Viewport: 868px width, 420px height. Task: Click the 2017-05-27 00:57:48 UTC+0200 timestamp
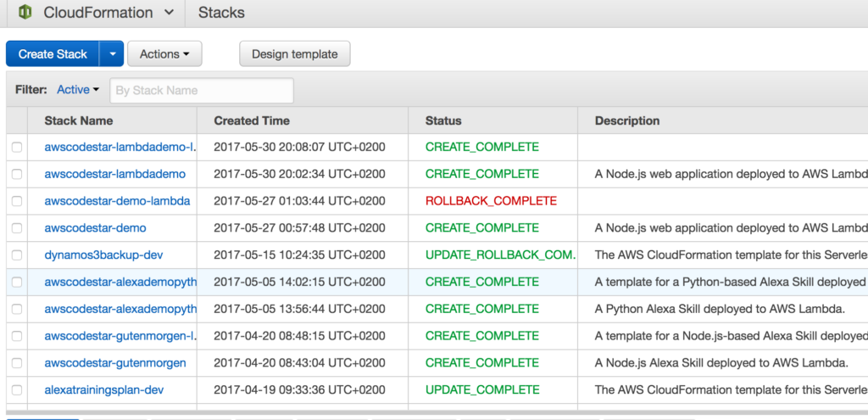[x=299, y=227]
